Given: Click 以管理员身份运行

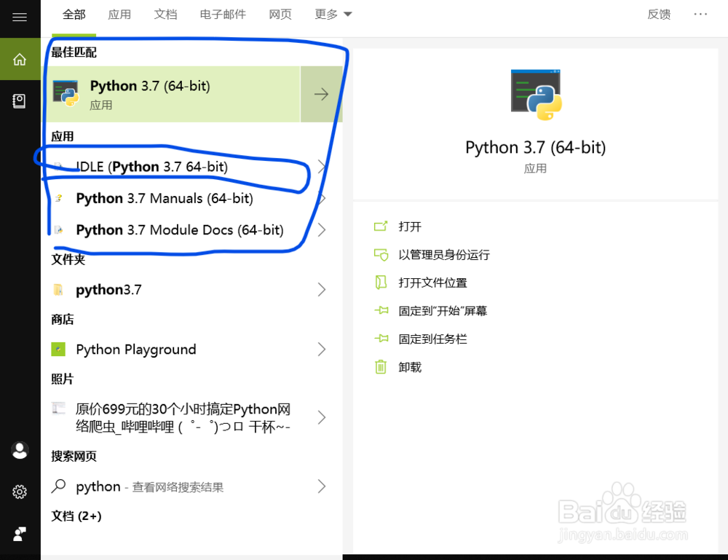Looking at the screenshot, I should (444, 254).
